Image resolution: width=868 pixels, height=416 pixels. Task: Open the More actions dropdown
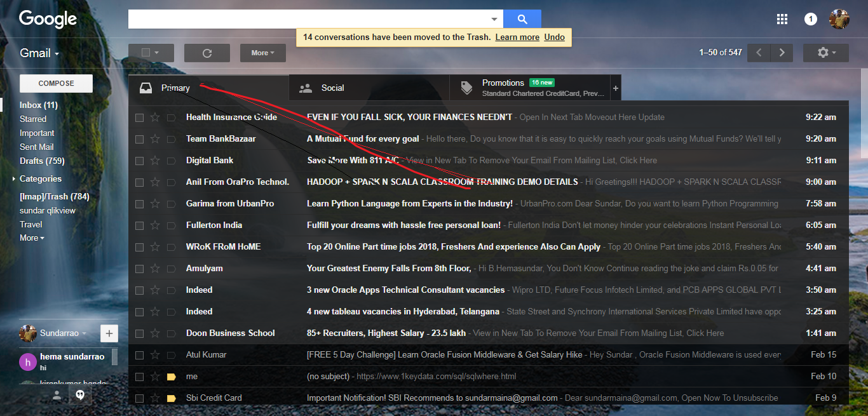(x=262, y=53)
